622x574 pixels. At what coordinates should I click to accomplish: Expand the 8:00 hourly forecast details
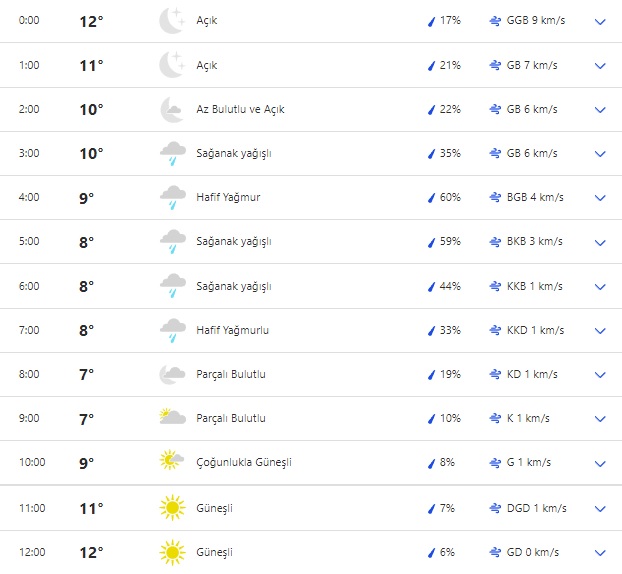point(600,375)
